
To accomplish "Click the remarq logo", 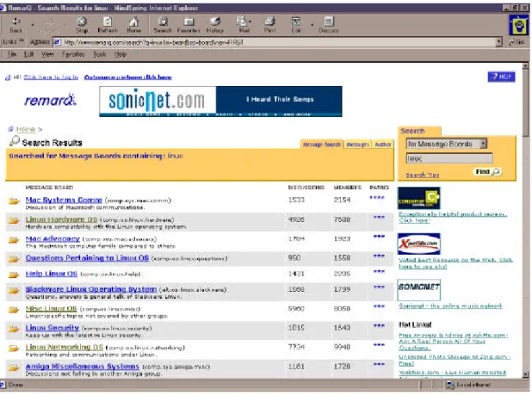I will click(x=50, y=100).
